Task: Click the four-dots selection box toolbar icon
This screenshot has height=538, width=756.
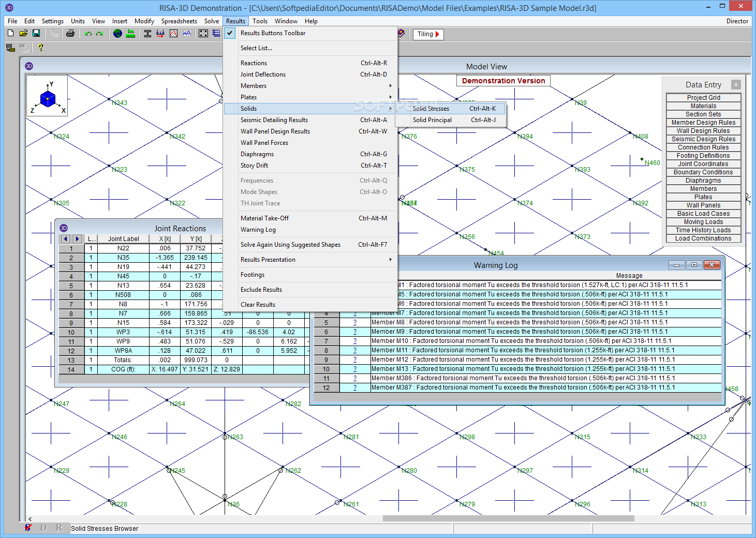Action: 203,33
